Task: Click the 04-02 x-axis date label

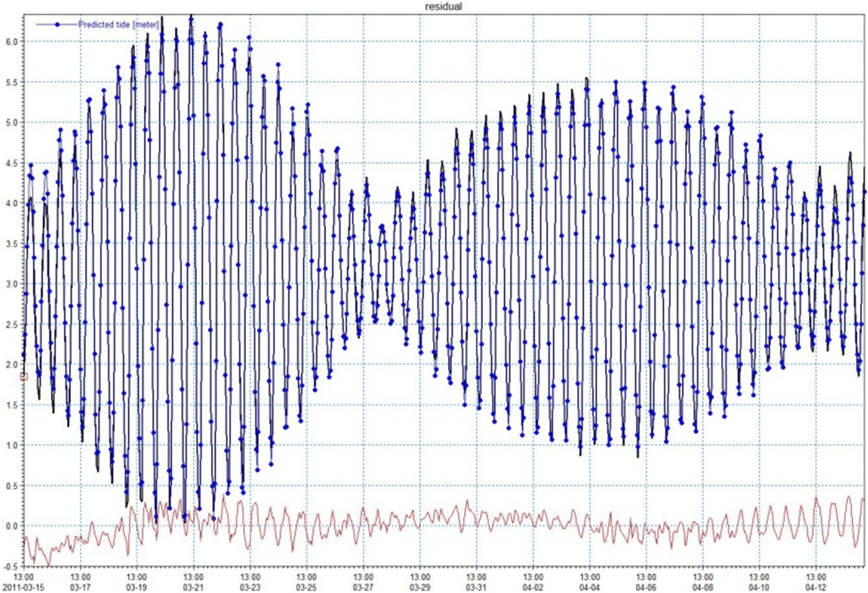Action: click(533, 587)
